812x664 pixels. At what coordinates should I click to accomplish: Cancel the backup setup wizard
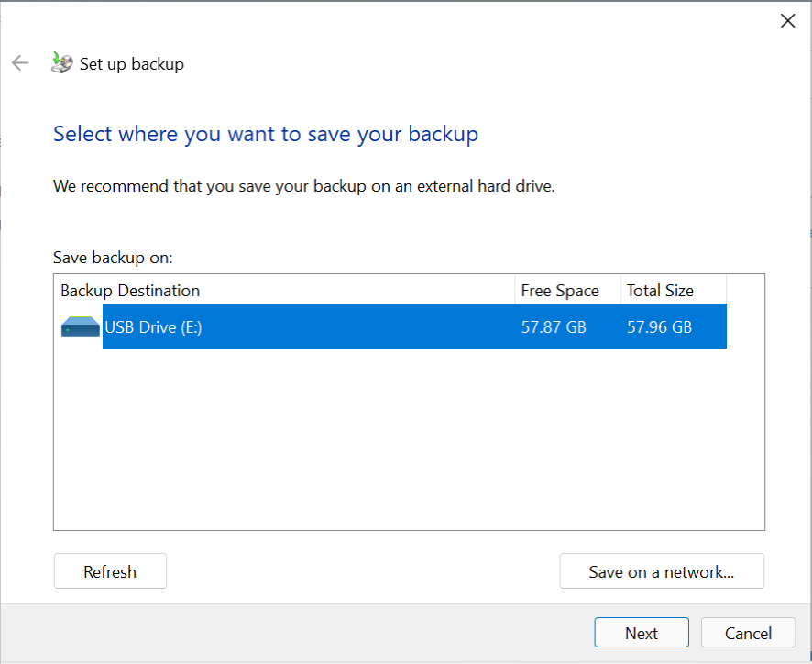coord(748,632)
